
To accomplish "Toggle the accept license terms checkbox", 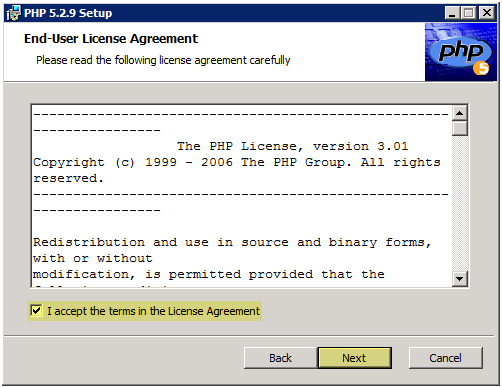I will coord(36,311).
